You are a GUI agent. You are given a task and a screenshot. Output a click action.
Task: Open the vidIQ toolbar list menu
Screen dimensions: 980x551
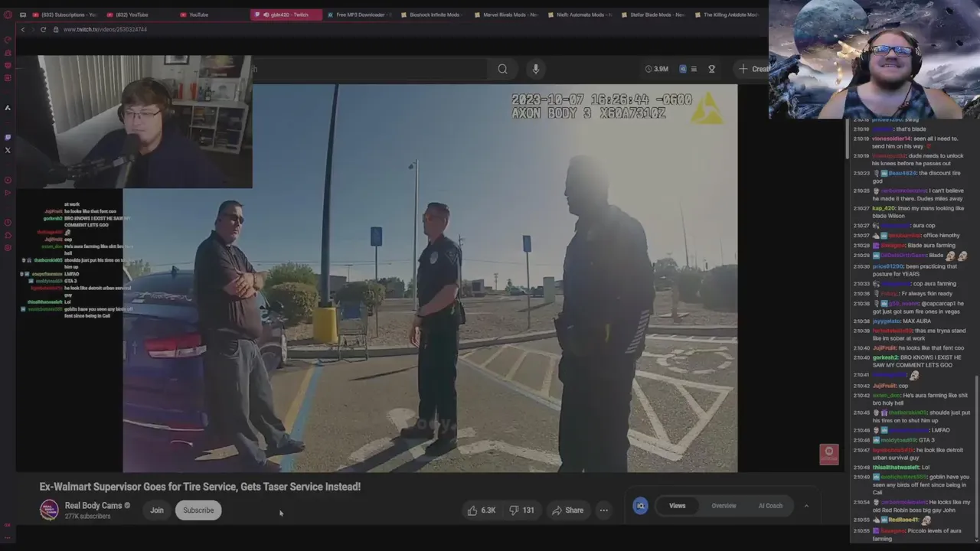(x=694, y=69)
